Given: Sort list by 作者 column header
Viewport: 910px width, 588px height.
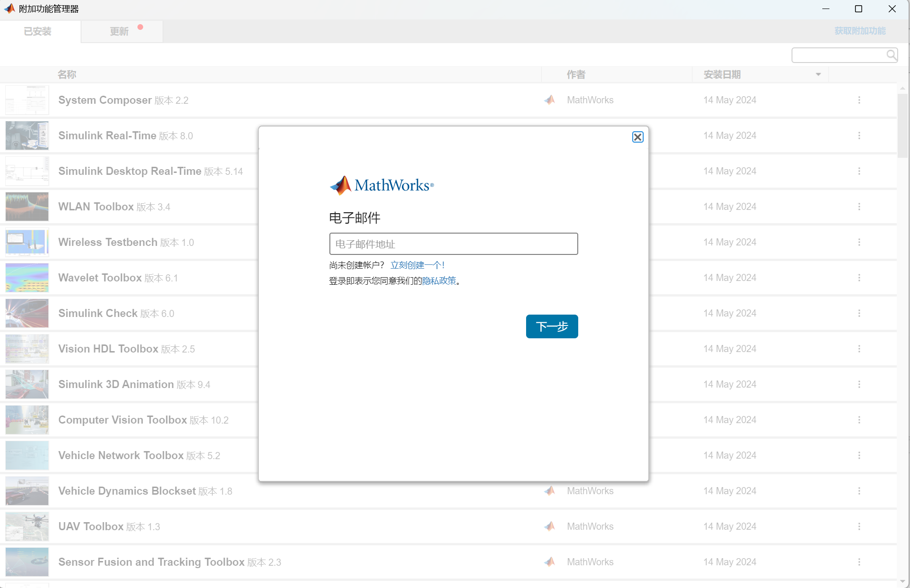Looking at the screenshot, I should [576, 74].
